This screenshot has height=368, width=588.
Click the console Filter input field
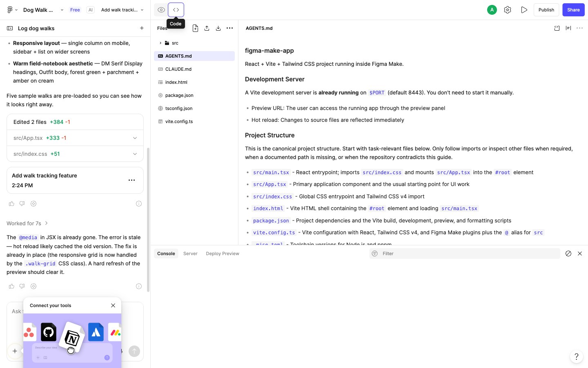tap(465, 254)
